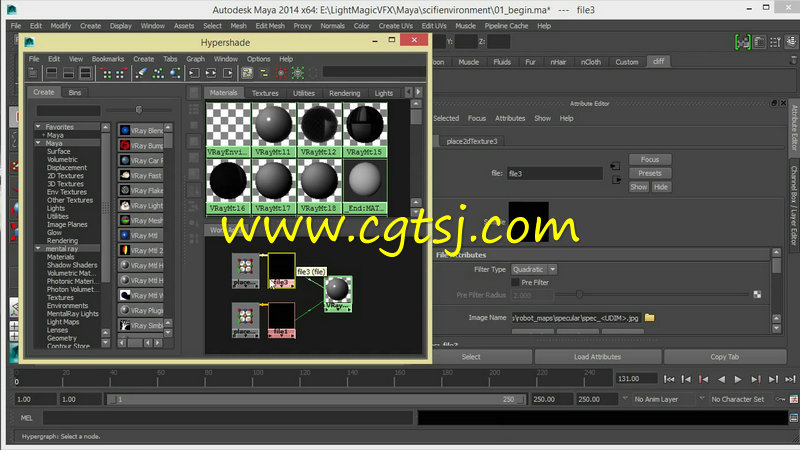Select the VRay Car Paint material icon
Viewport: 800px width, 450px height.
pos(125,160)
